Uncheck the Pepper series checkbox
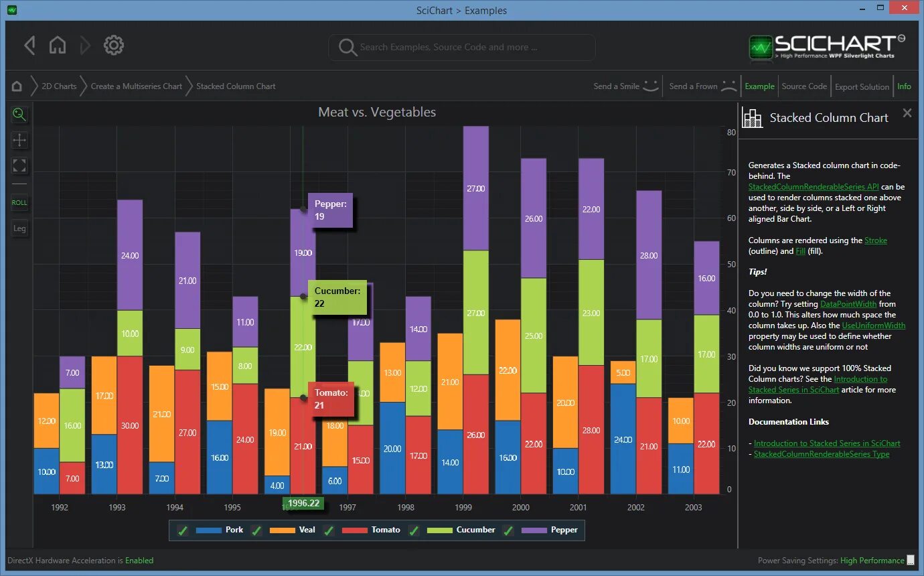Viewport: 924px width, 576px height. tap(508, 530)
